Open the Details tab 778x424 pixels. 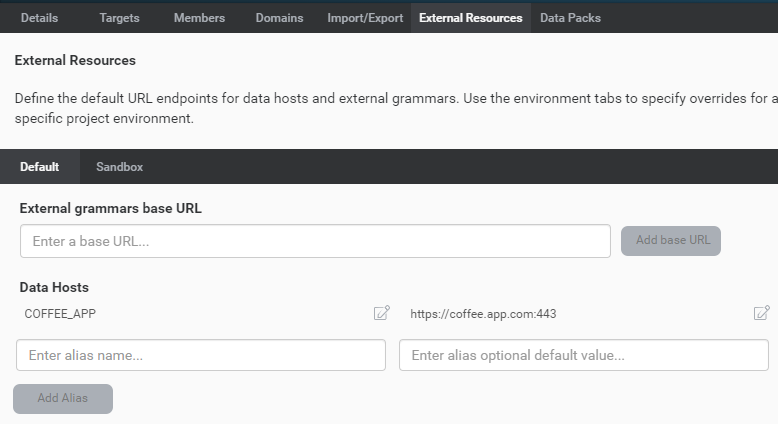[x=39, y=18]
